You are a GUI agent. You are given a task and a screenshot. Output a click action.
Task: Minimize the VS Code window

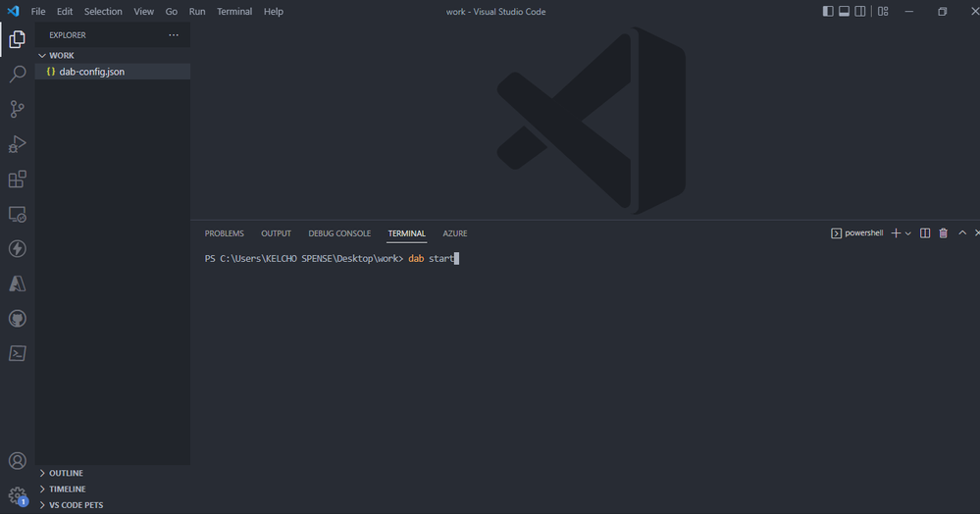pos(909,11)
